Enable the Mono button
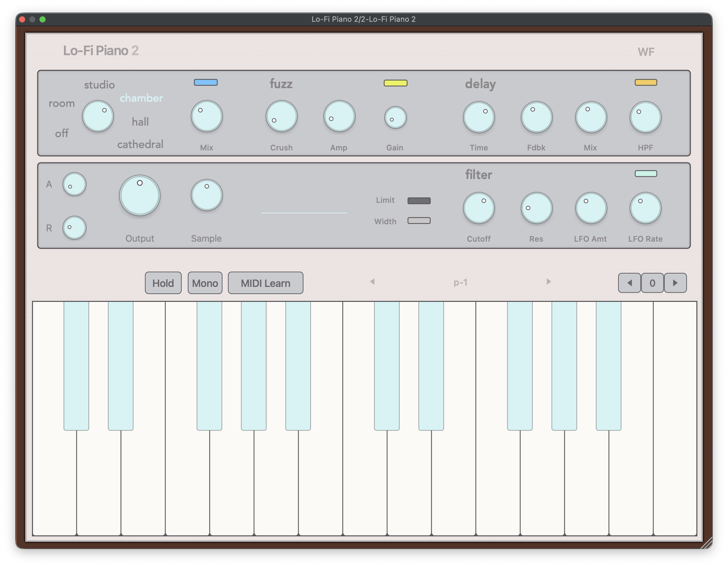 point(205,283)
